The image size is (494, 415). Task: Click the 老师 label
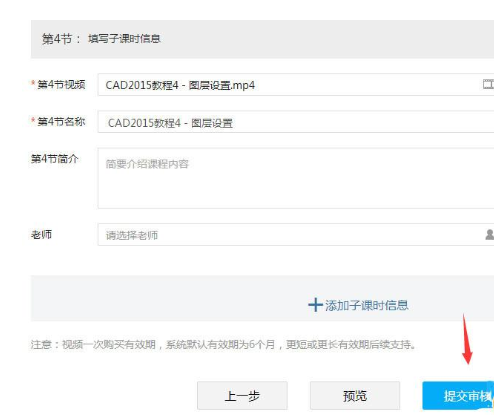pyautogui.click(x=41, y=235)
